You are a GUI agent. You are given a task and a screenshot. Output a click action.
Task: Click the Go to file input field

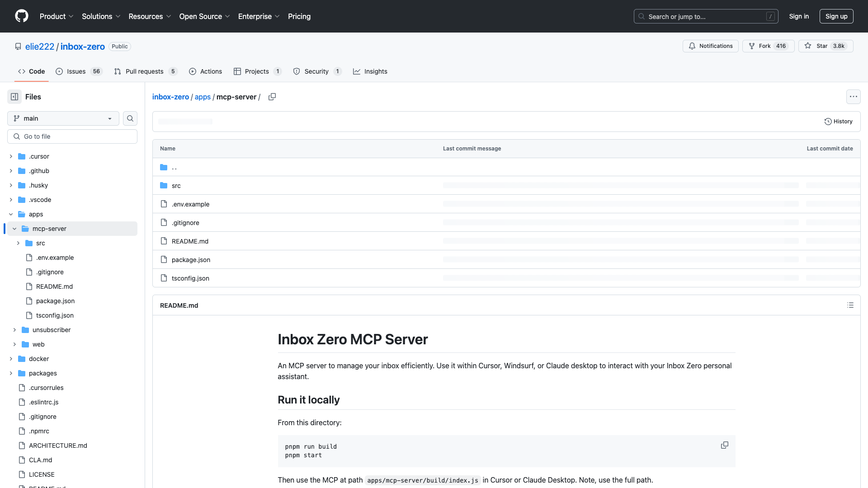tap(72, 136)
